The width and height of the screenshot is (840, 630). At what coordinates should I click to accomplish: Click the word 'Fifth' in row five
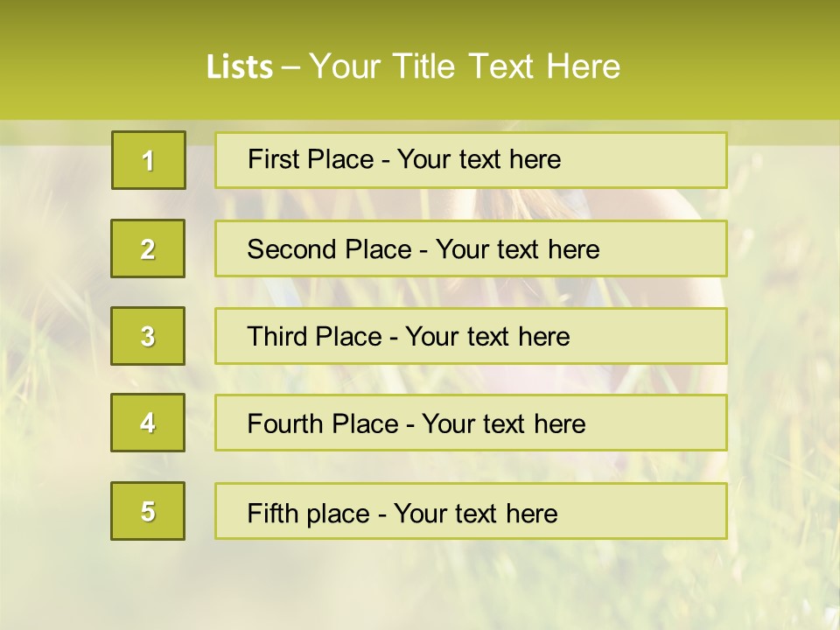[x=271, y=513]
